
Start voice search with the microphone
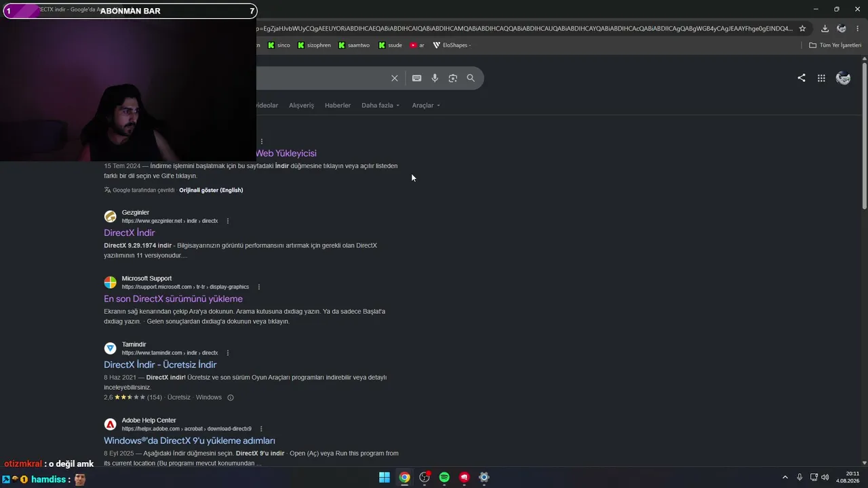tap(435, 78)
